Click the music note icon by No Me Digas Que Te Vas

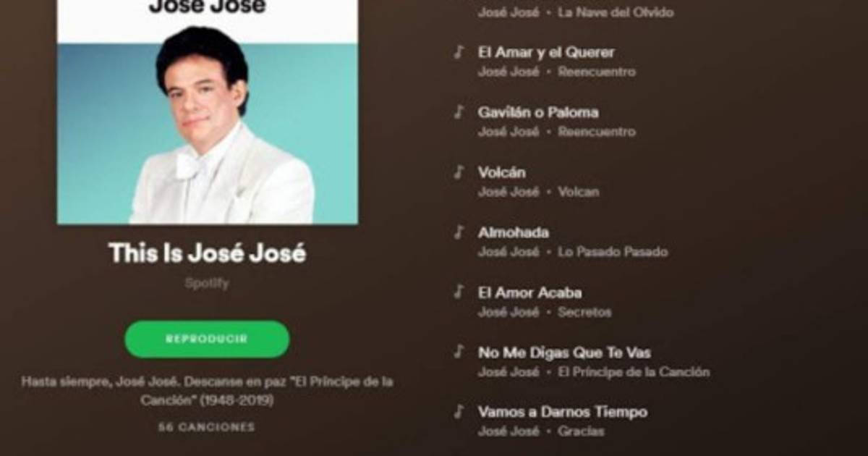click(458, 352)
